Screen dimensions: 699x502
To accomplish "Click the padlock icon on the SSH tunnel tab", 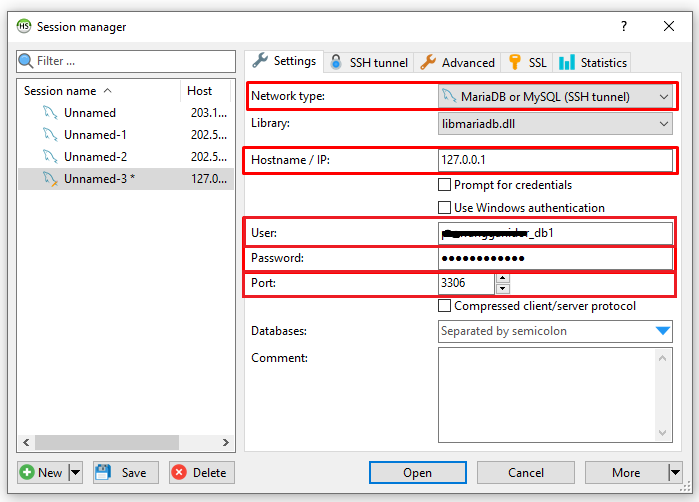I will pyautogui.click(x=336, y=62).
